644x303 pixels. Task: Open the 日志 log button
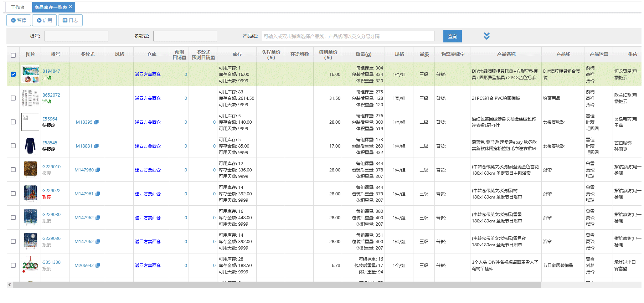70,20
